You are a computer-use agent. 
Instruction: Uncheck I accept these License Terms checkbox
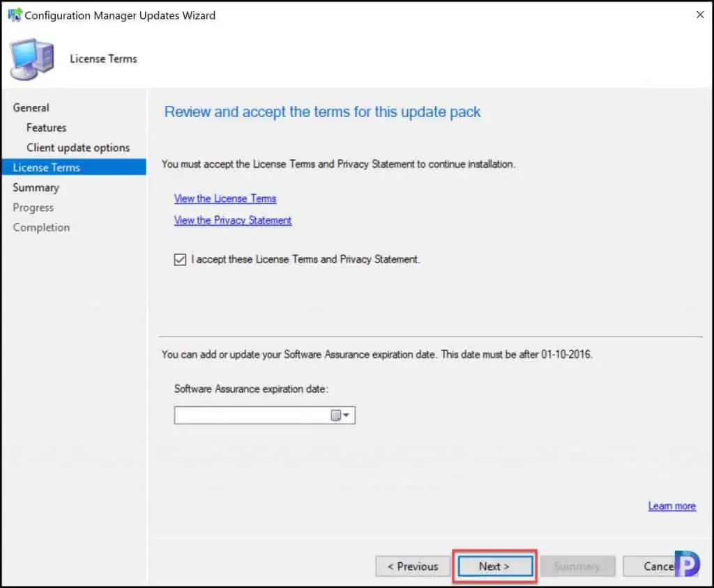tap(180, 259)
